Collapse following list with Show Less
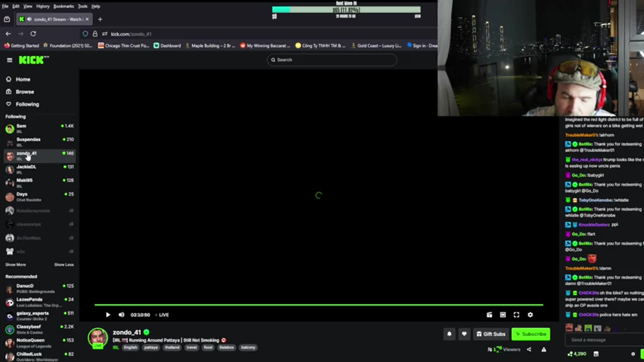The width and height of the screenshot is (644, 362). pos(64,264)
